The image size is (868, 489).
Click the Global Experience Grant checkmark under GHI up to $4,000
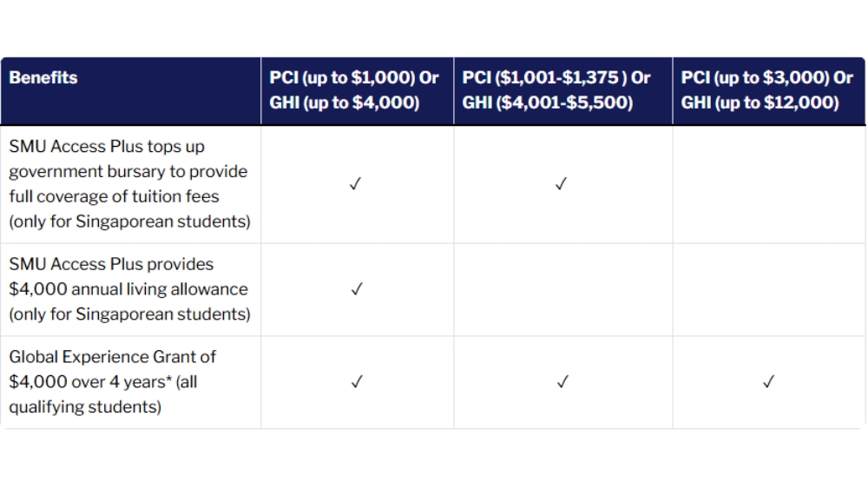point(356,382)
